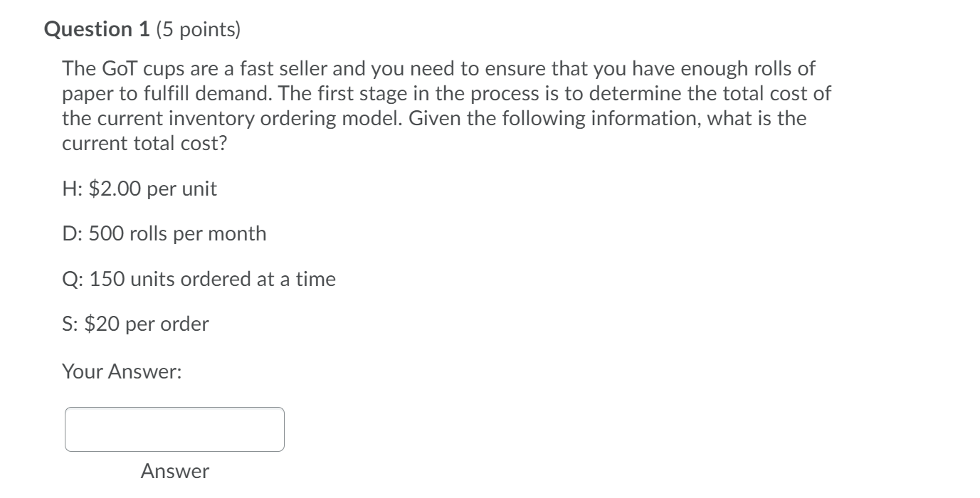
Task: Click the Your Answer: label
Action: pyautogui.click(x=122, y=371)
